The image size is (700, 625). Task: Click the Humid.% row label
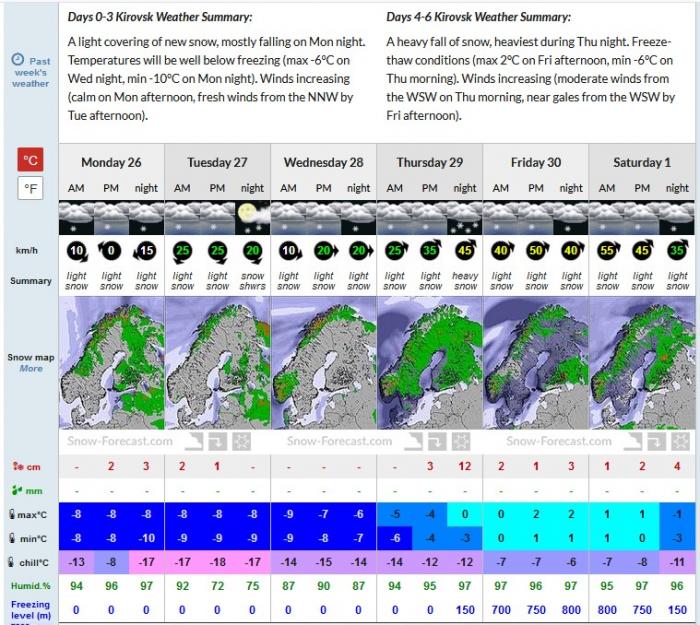[31, 586]
